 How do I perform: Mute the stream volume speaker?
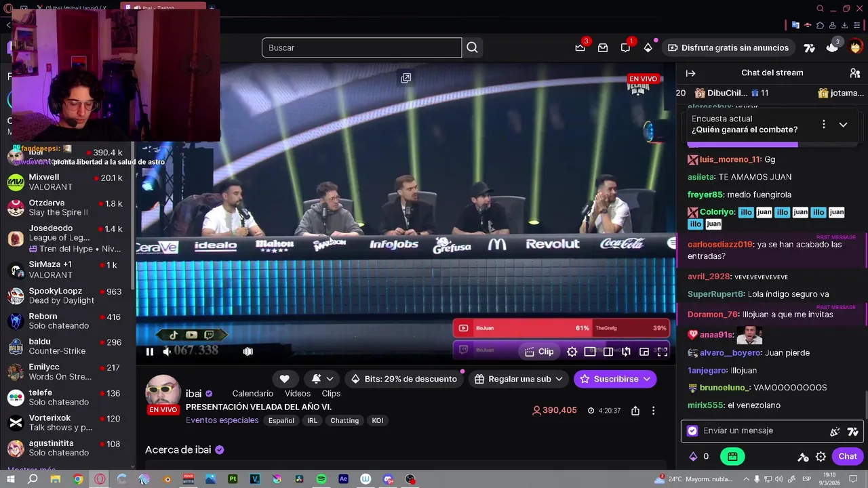(167, 351)
